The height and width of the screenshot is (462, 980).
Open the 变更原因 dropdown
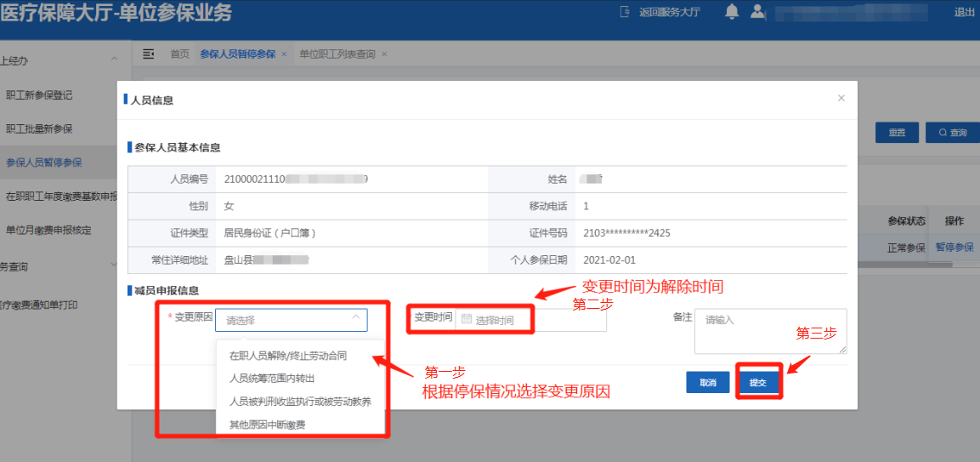(292, 320)
